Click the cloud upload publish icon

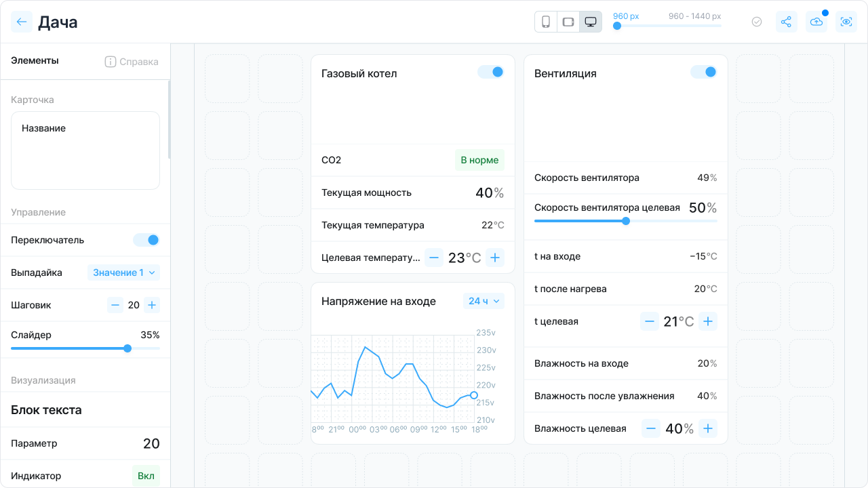[816, 22]
